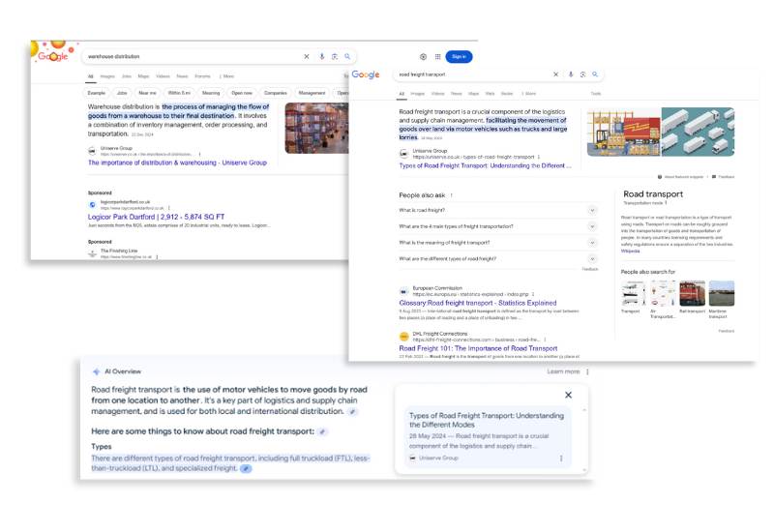This screenshot has width=774, height=532.
Task: Click the white trucks illustration thumbnail
Action: pyautogui.click(x=698, y=132)
